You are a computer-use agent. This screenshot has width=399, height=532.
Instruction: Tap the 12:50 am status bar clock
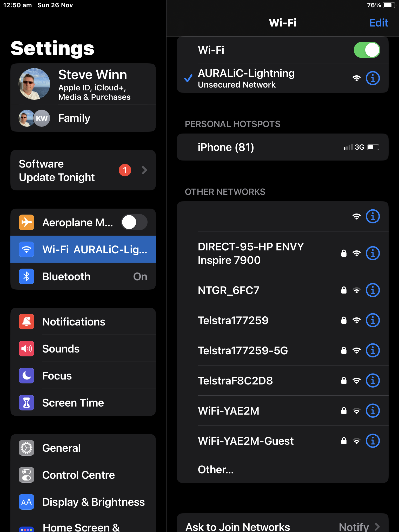point(17,5)
